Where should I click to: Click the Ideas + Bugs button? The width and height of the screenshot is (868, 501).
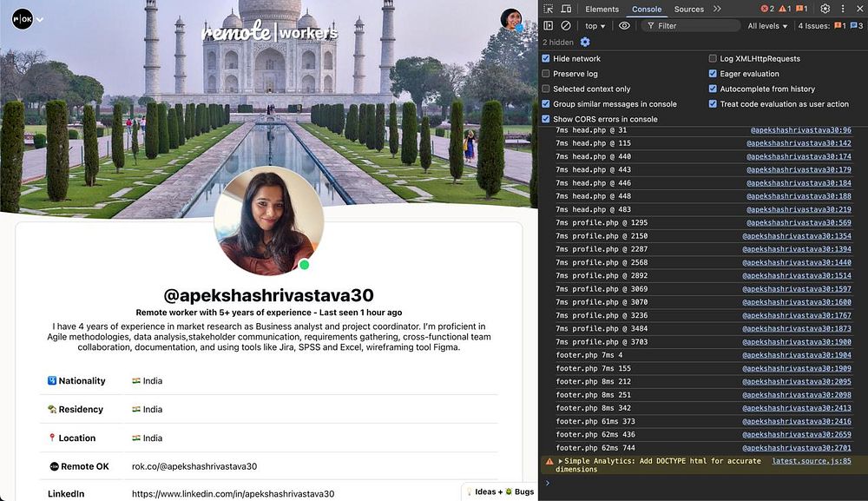coord(501,491)
